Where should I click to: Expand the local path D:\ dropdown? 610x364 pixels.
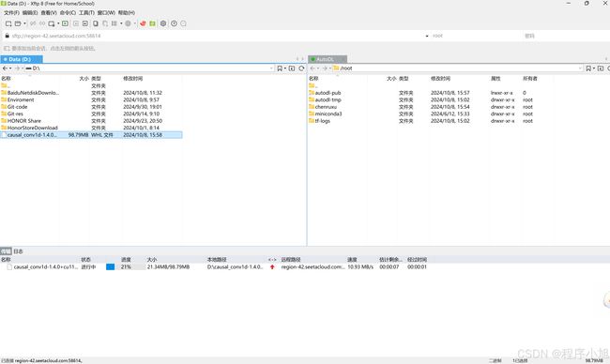tap(271, 68)
